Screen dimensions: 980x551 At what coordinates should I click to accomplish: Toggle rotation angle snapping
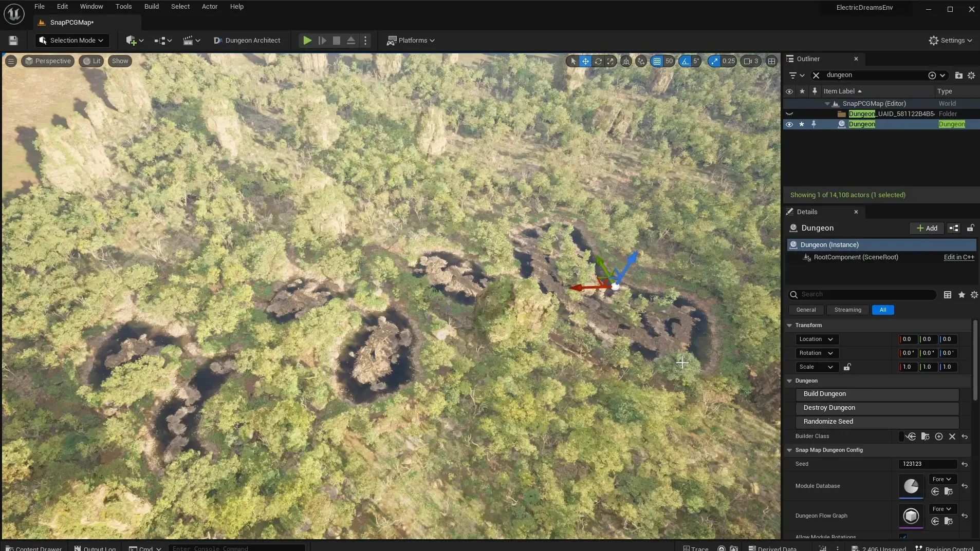(685, 61)
